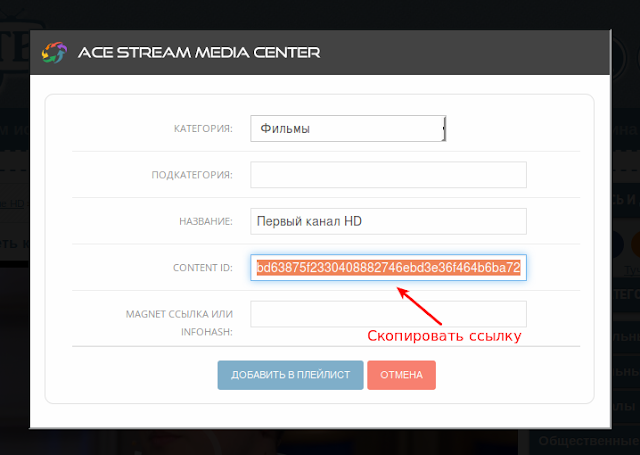
Task: Click the ACE STREAM MEDIA CENTER title
Action: pyautogui.click(x=199, y=53)
